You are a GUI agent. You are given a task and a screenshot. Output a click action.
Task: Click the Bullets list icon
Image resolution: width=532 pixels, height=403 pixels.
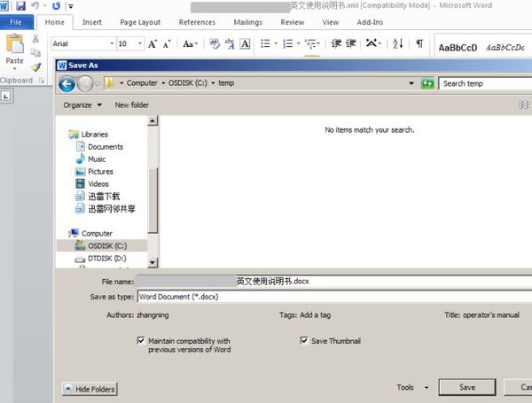[265, 43]
